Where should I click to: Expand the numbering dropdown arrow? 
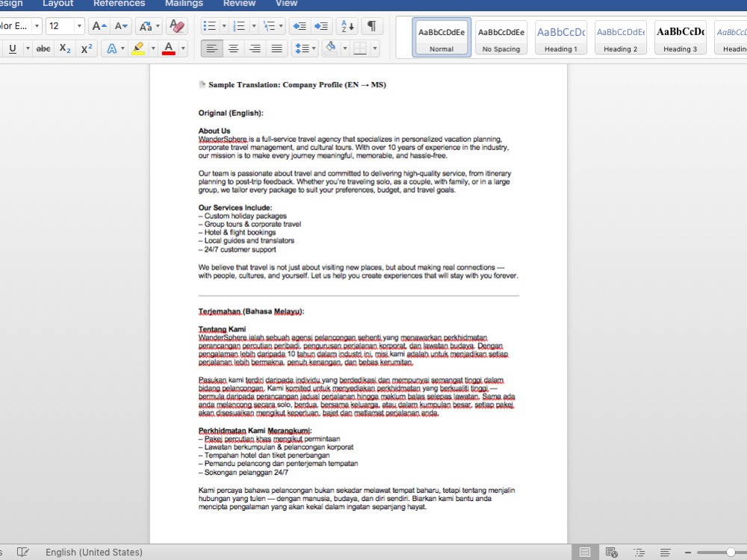coord(254,26)
